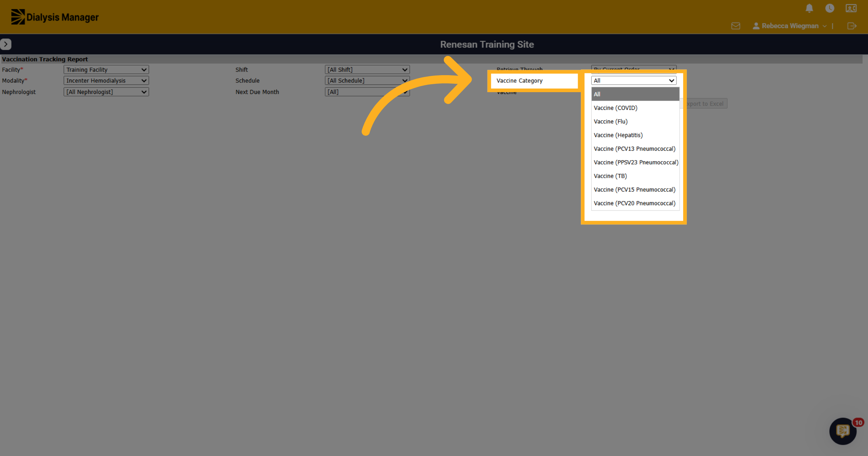This screenshot has height=456, width=868.
Task: Open the notifications bell icon
Action: click(809, 8)
